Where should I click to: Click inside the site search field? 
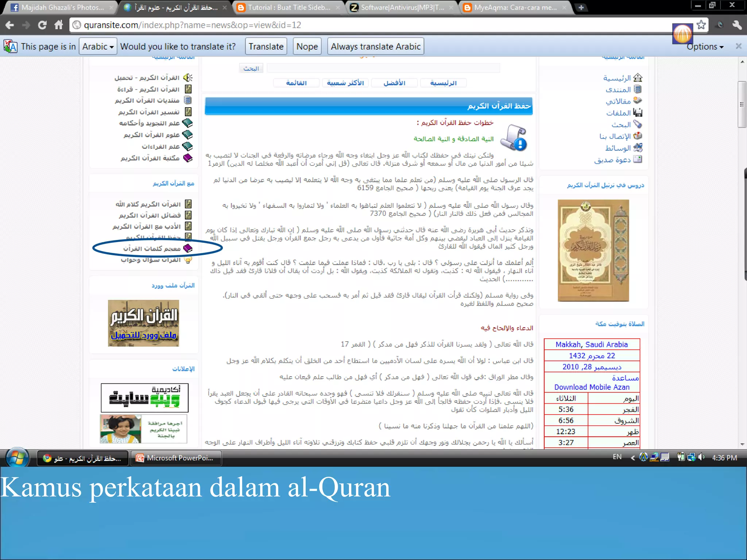pyautogui.click(x=383, y=68)
